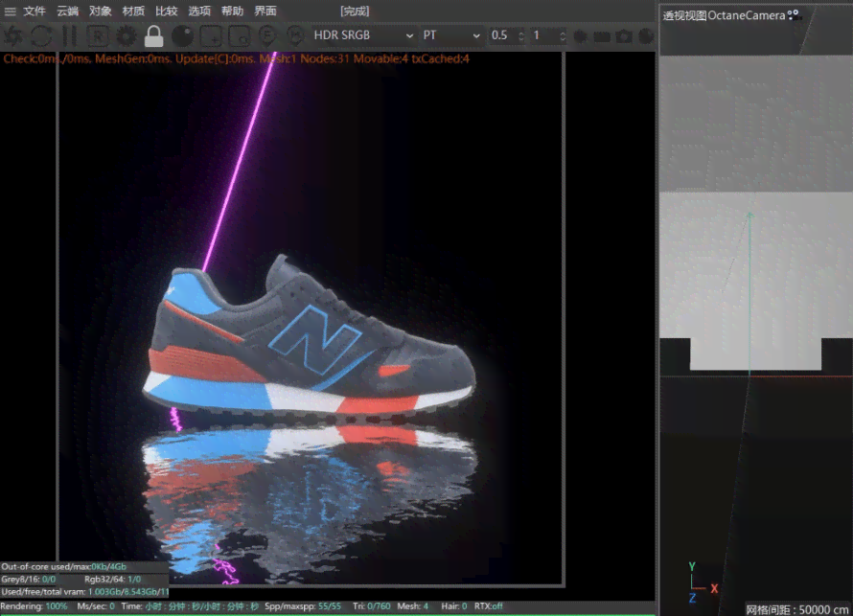Open the hamburger menu in Live Viewer
Screen dimensions: 853x616
click(10, 11)
